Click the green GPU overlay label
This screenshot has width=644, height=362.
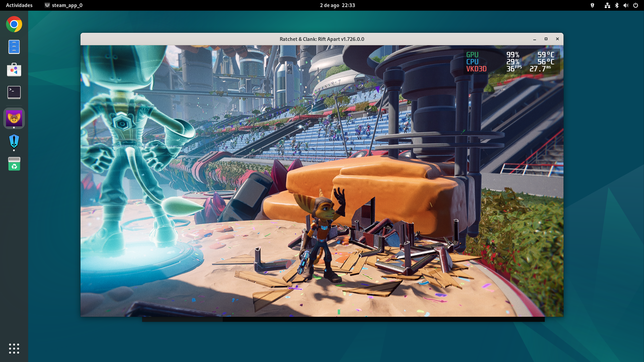pyautogui.click(x=472, y=55)
